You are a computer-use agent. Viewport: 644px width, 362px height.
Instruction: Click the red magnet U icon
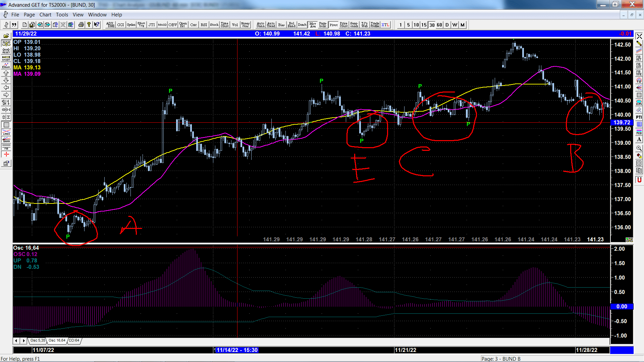coord(639,180)
